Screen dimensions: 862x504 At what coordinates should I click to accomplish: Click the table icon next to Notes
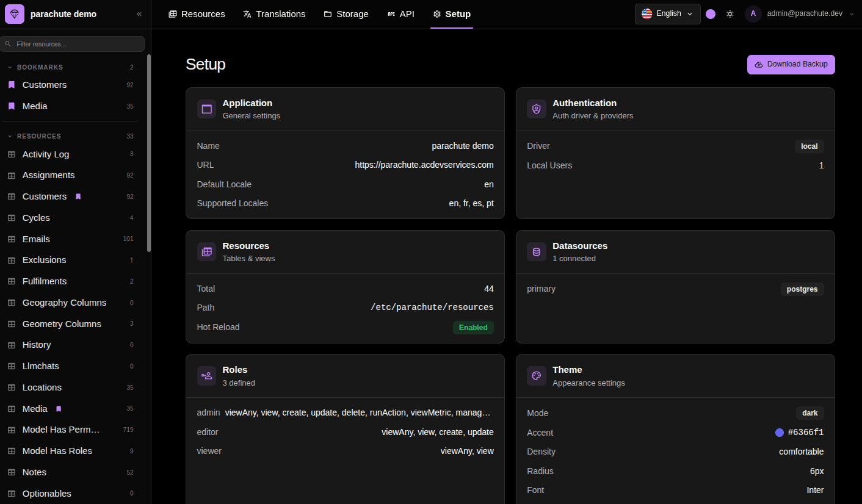pos(12,472)
